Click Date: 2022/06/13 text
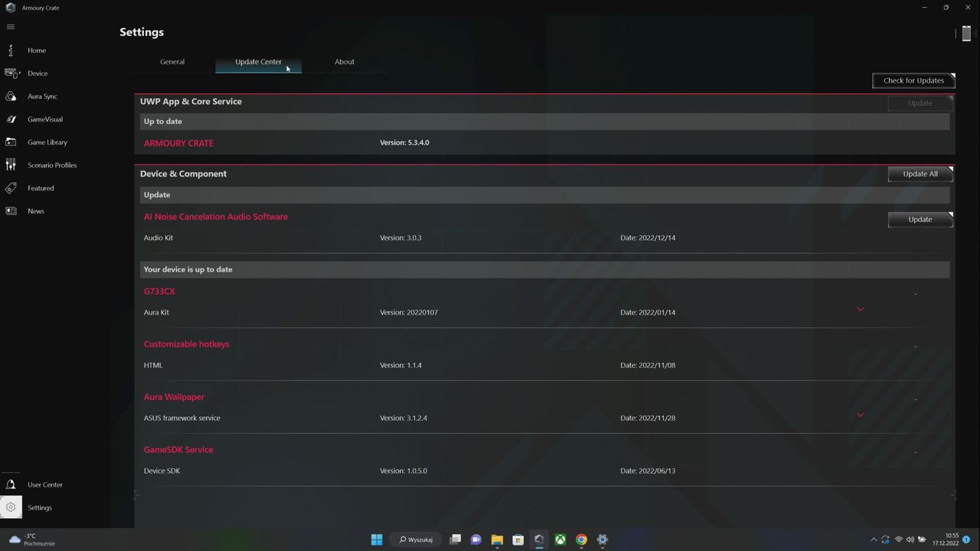980x551 pixels. click(x=648, y=471)
